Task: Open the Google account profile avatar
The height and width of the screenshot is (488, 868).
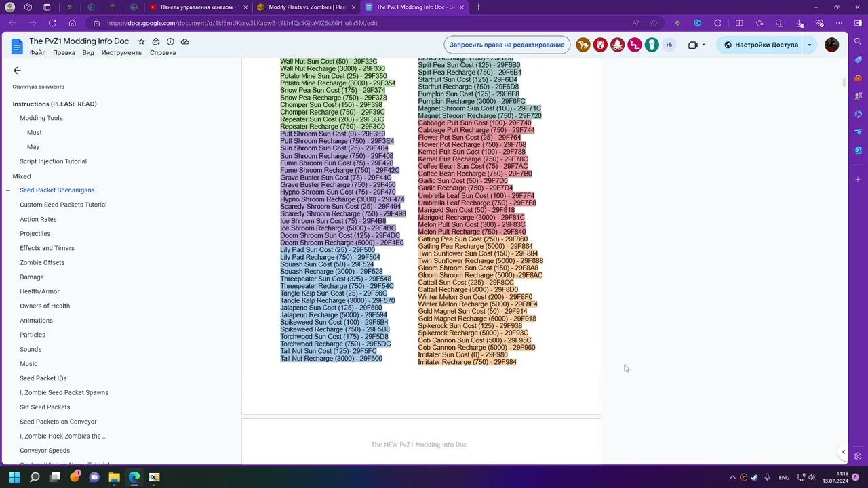Action: [x=831, y=45]
